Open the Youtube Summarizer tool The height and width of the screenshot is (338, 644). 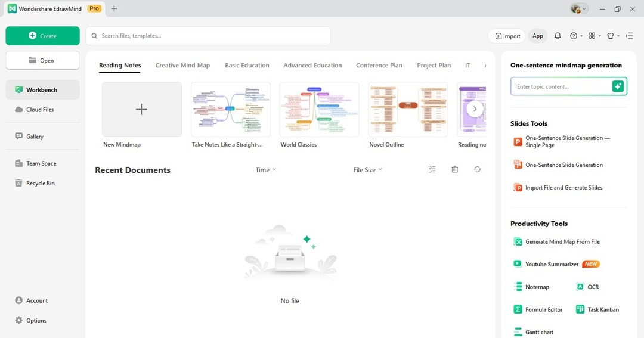[556, 264]
